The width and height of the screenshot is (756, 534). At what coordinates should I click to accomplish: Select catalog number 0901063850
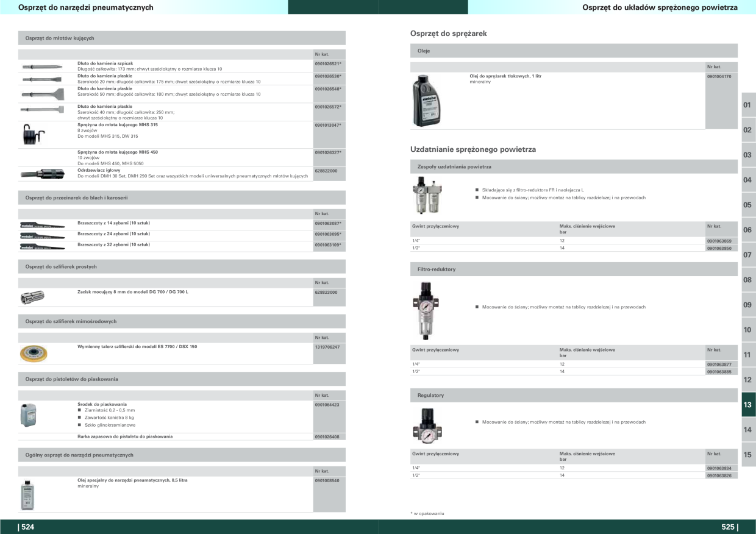coord(719,249)
